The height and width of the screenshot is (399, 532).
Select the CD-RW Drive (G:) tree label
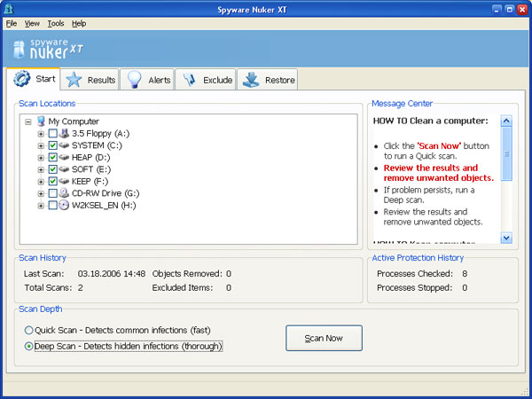[x=106, y=193]
